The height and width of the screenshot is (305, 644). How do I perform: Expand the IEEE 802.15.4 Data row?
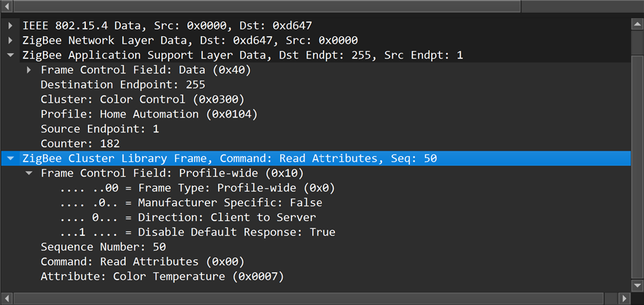coord(11,26)
